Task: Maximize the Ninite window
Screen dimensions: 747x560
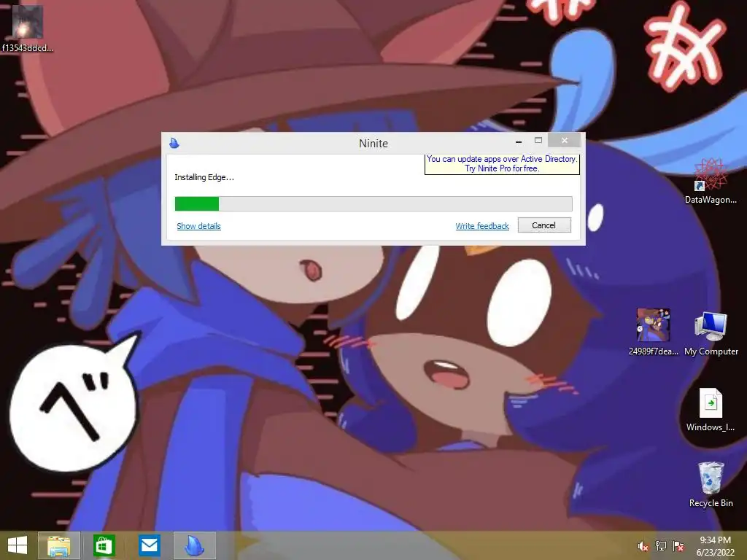Action: [538, 141]
